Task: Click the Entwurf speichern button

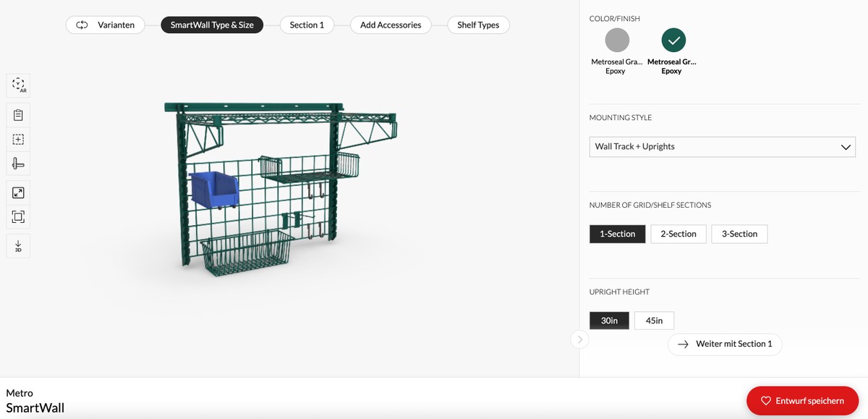Action: (x=802, y=401)
